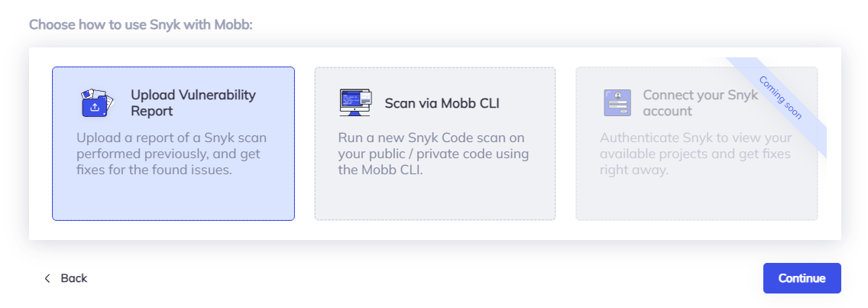Screen dimensions: 868x308
Task: Click blank area at bottom of CLI card
Action: (435, 199)
